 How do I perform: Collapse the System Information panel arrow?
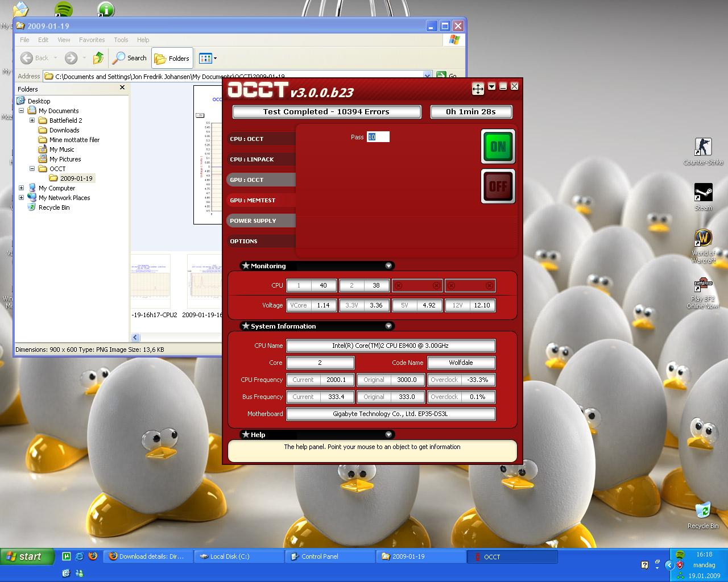[389, 326]
